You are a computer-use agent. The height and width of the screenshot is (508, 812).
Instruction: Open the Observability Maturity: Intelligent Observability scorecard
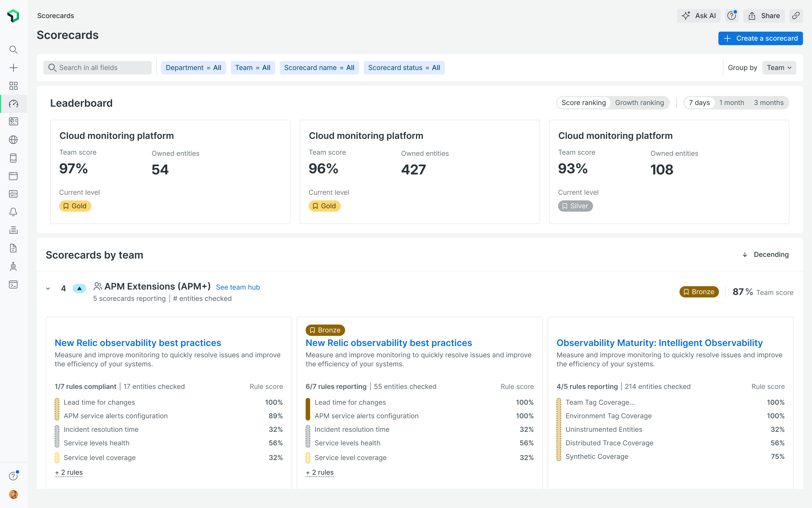(x=659, y=343)
